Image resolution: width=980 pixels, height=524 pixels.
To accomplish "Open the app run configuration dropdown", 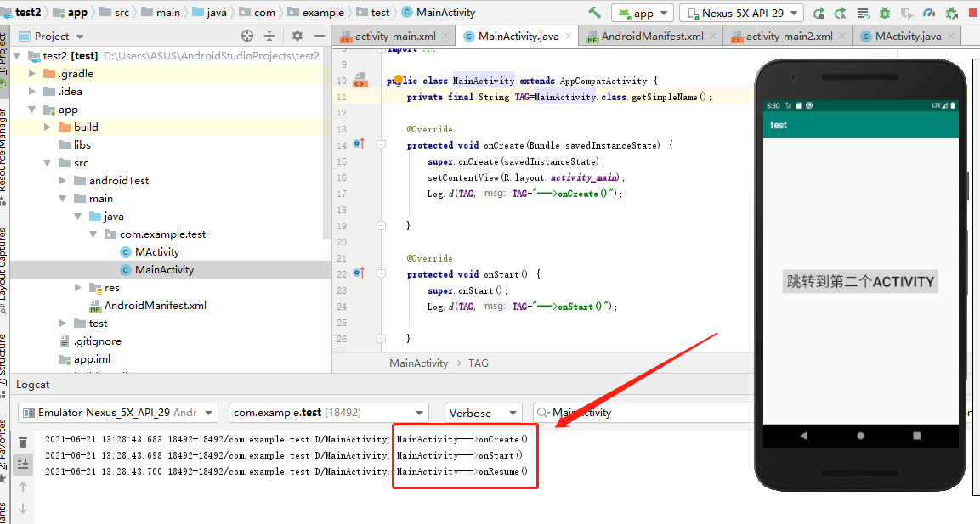I will [643, 13].
